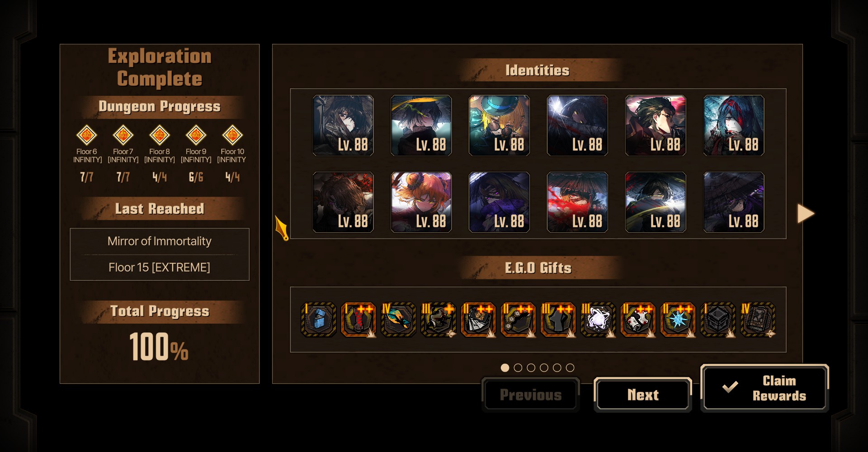Select the dark book tier IV gift

pyautogui.click(x=758, y=320)
